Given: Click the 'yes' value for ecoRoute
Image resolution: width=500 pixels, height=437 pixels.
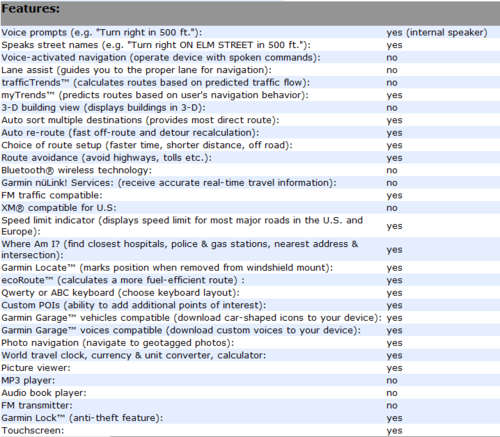Looking at the screenshot, I should click(394, 280).
